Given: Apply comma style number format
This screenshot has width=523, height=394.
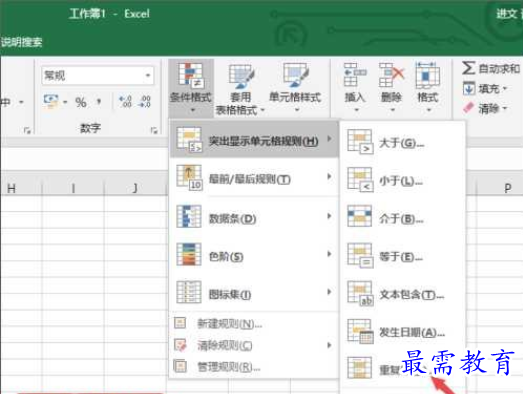Looking at the screenshot, I should click(x=99, y=101).
